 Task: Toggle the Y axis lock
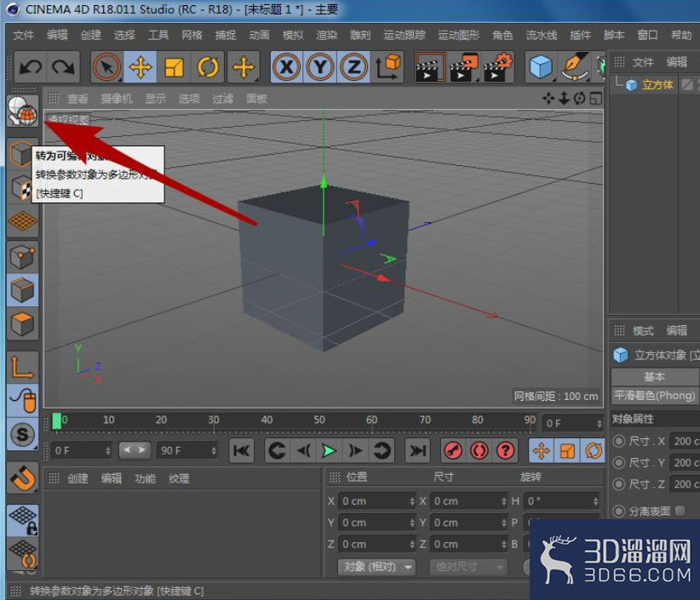click(x=320, y=67)
